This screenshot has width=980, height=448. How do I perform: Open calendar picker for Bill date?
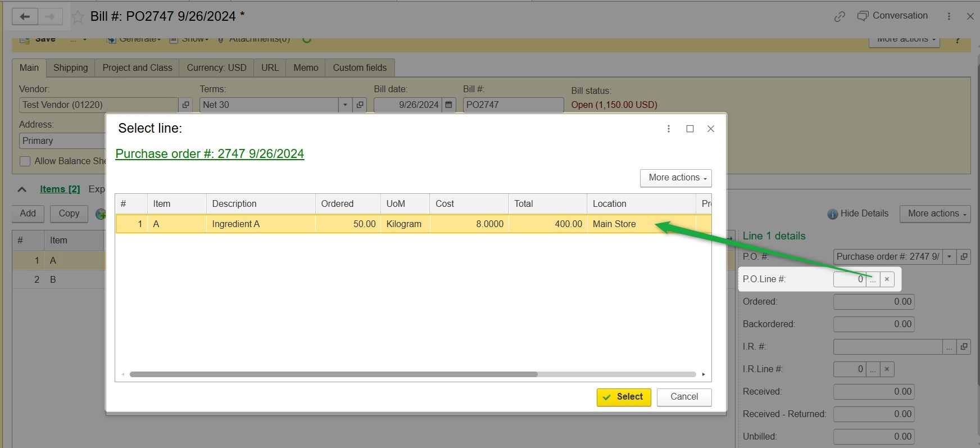tap(448, 105)
